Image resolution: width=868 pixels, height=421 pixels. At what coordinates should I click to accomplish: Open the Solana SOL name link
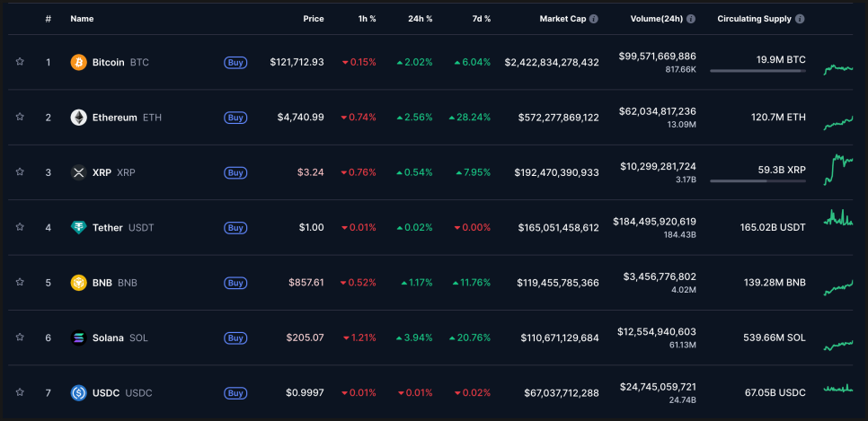click(120, 338)
